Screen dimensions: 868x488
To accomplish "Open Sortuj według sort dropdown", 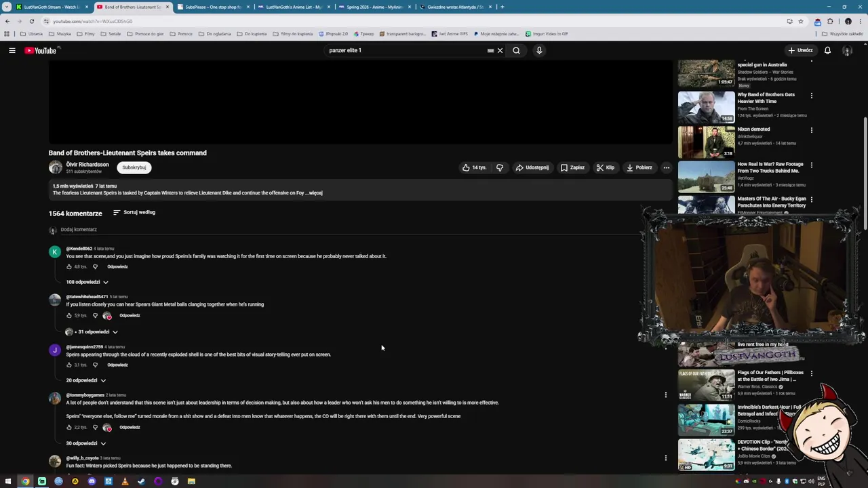I will [134, 212].
